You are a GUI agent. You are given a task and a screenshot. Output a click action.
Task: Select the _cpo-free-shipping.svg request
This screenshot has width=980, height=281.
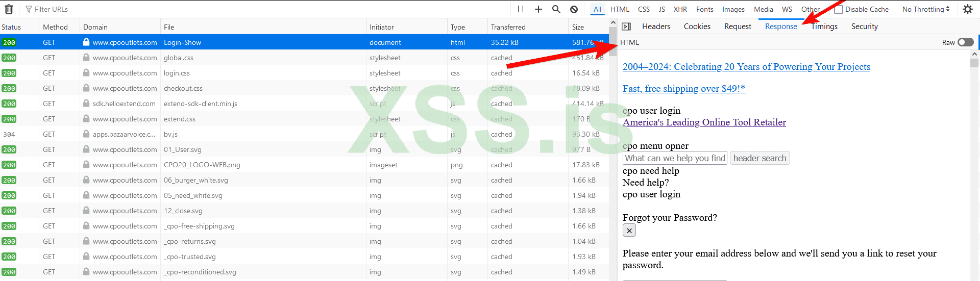305,226
